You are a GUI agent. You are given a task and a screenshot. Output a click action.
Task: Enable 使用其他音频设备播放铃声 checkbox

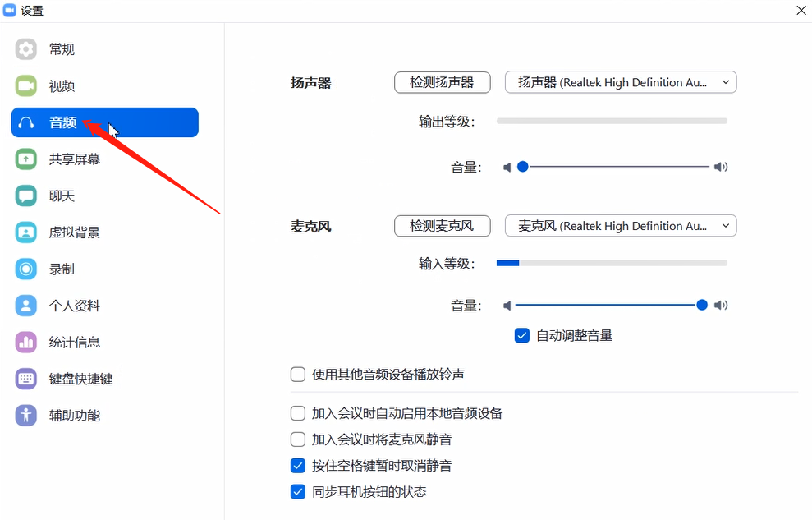tap(298, 375)
